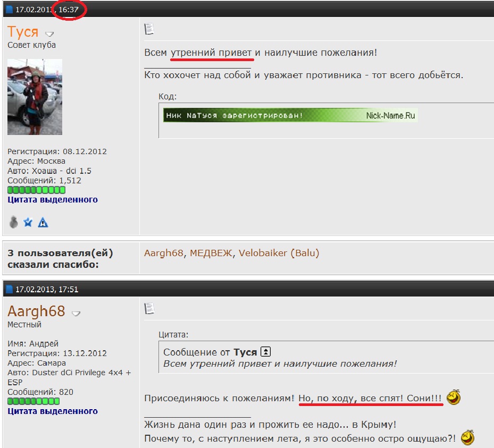Click the report post warning triangle icon
The image size is (494, 448).
click(43, 222)
